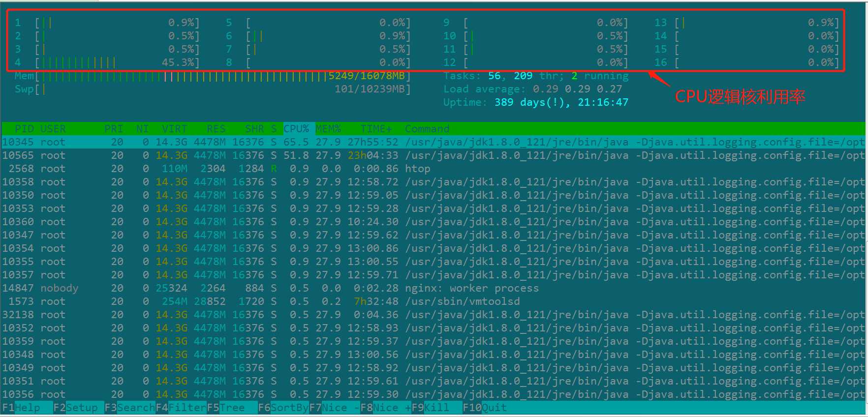Select process row with PID 10355
The height and width of the screenshot is (417, 868).
pos(434,262)
